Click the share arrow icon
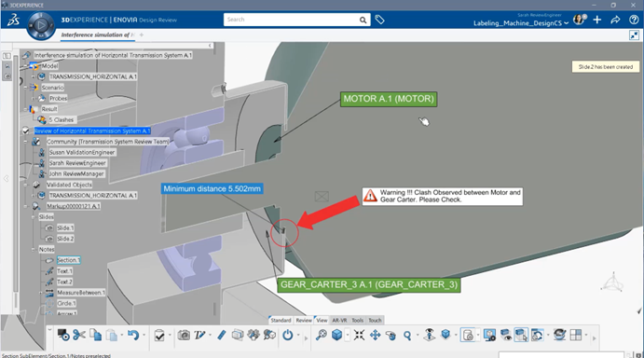The width and height of the screenshot is (644, 358). (615, 20)
